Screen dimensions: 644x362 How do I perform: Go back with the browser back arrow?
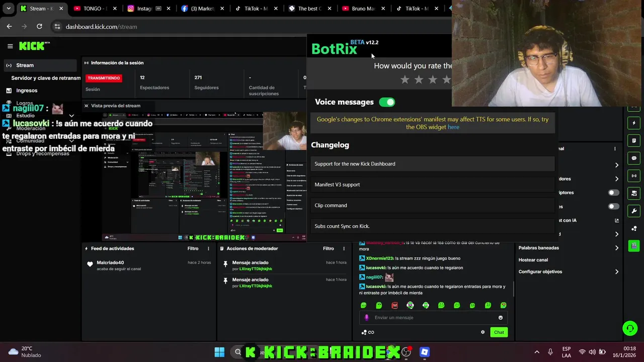pyautogui.click(x=9, y=27)
